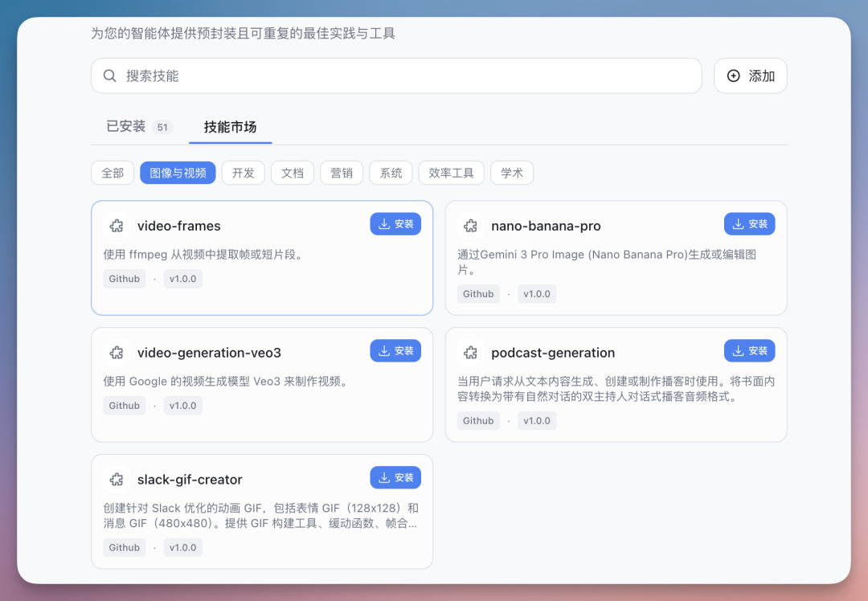This screenshot has height=601, width=868.
Task: Deselect the 图像与视频 filter chip
Action: [178, 172]
